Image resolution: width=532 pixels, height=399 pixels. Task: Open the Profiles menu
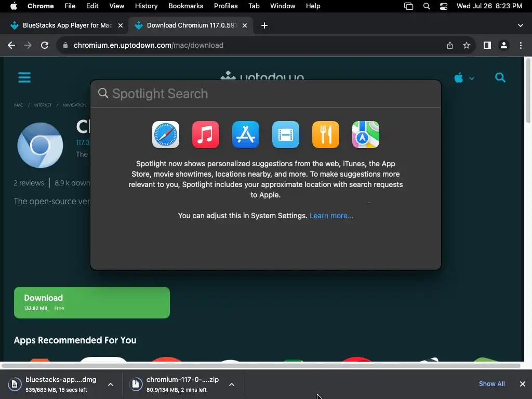pos(225,6)
